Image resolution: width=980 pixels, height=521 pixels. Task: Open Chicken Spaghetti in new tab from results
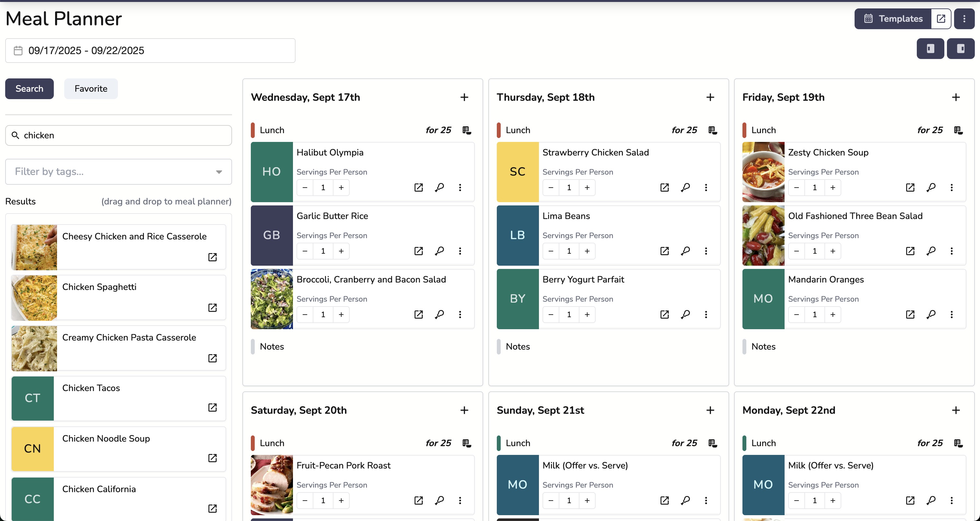coord(212,308)
